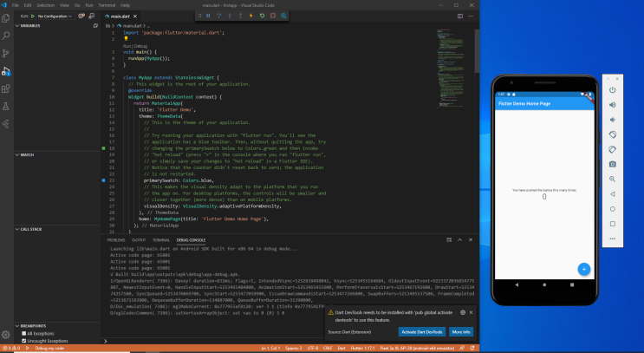644x353 pixels.
Task: Switch to the Problems panel tab
Action: [116, 240]
